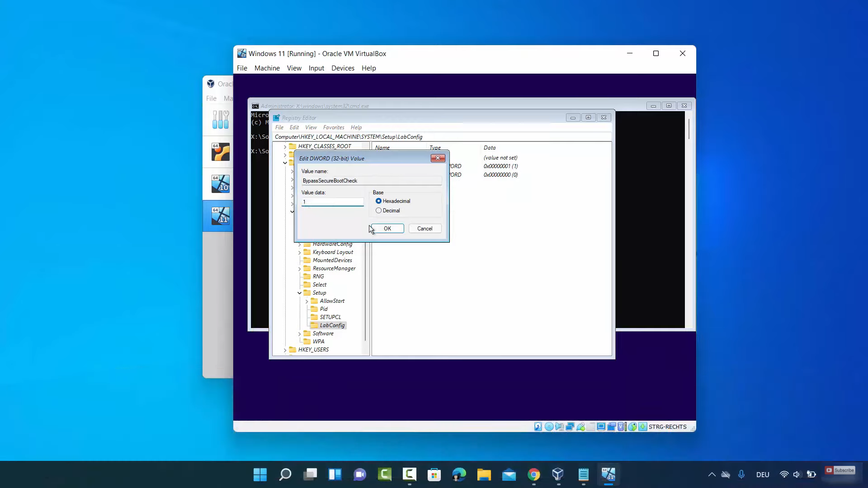Select the Windows 10 VM icon in sidebar
868x488 pixels.
[221, 184]
